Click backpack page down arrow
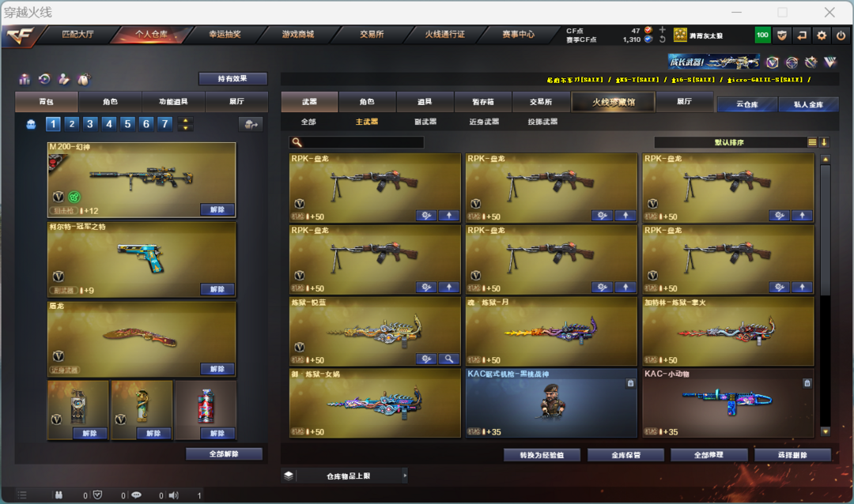This screenshot has width=854, height=504. pos(186,128)
